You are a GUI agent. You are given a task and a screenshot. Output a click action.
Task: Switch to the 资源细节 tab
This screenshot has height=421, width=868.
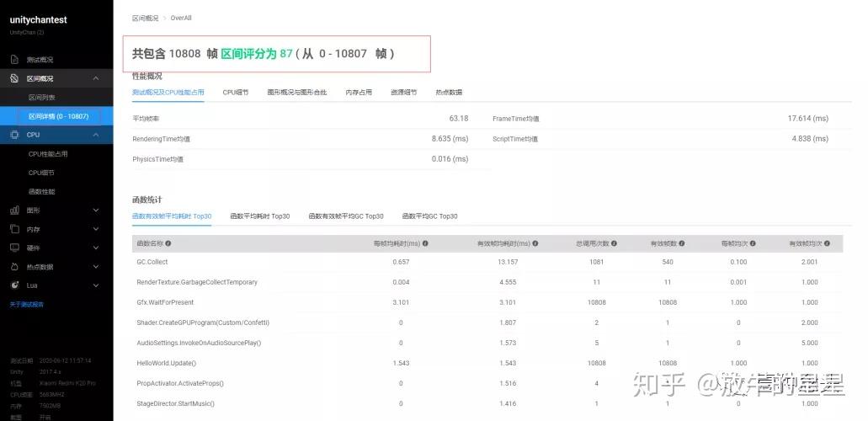[403, 93]
